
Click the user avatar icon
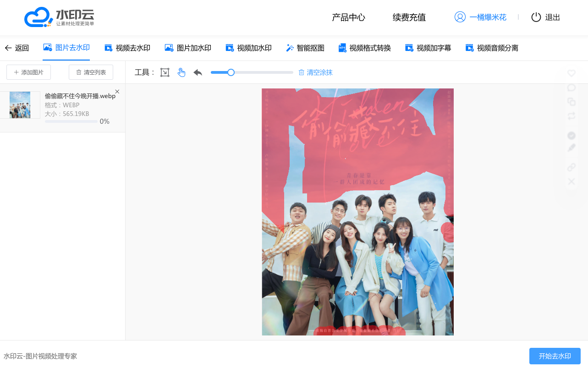pos(460,17)
